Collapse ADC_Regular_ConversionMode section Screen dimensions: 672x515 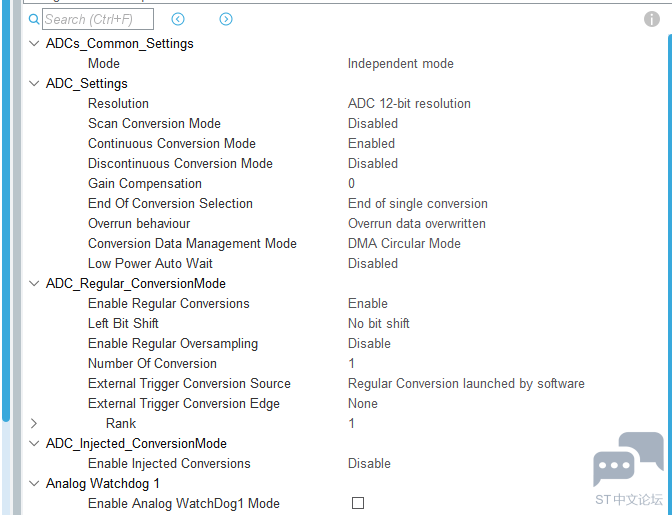(35, 283)
